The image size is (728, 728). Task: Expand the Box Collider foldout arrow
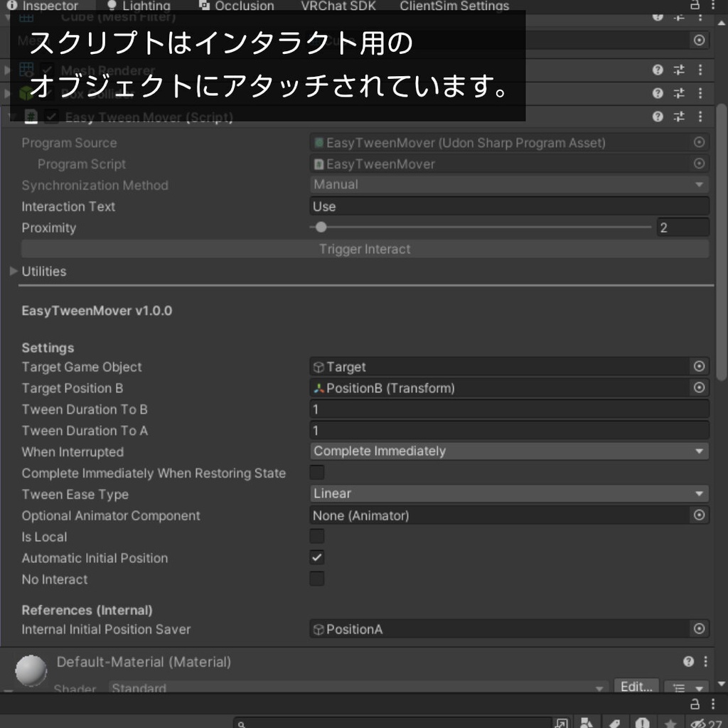[6, 94]
